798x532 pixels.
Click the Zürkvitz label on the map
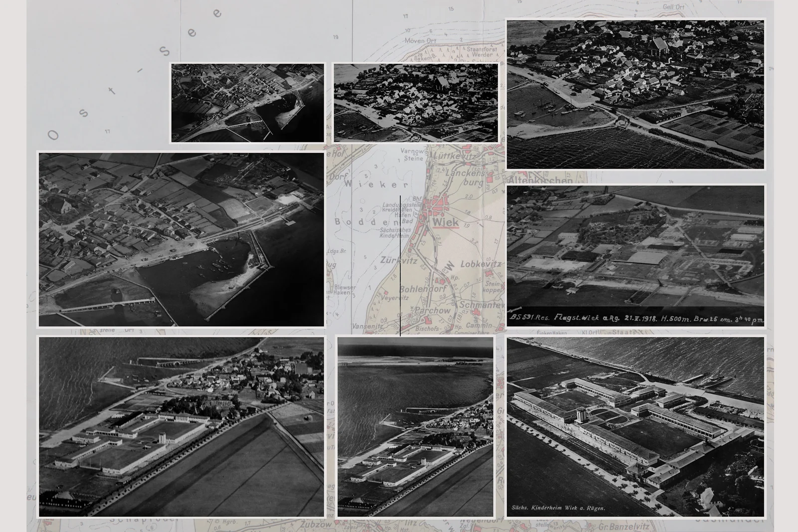click(399, 260)
